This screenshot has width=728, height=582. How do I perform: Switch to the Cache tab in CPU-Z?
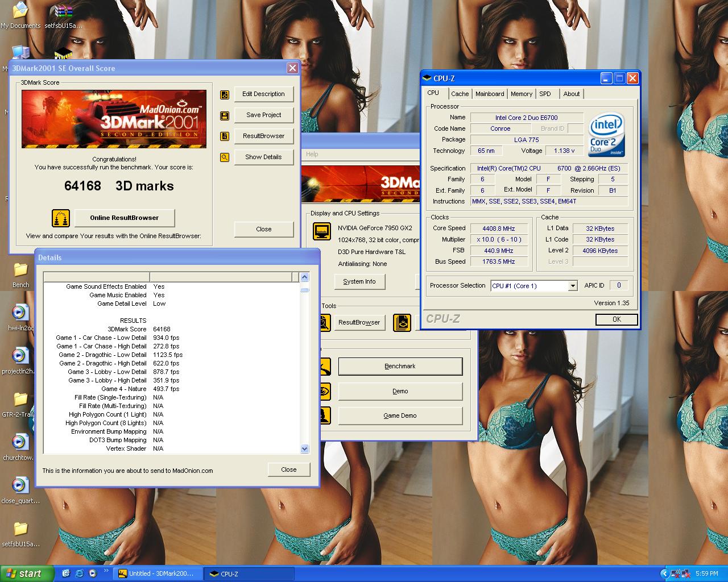(460, 94)
